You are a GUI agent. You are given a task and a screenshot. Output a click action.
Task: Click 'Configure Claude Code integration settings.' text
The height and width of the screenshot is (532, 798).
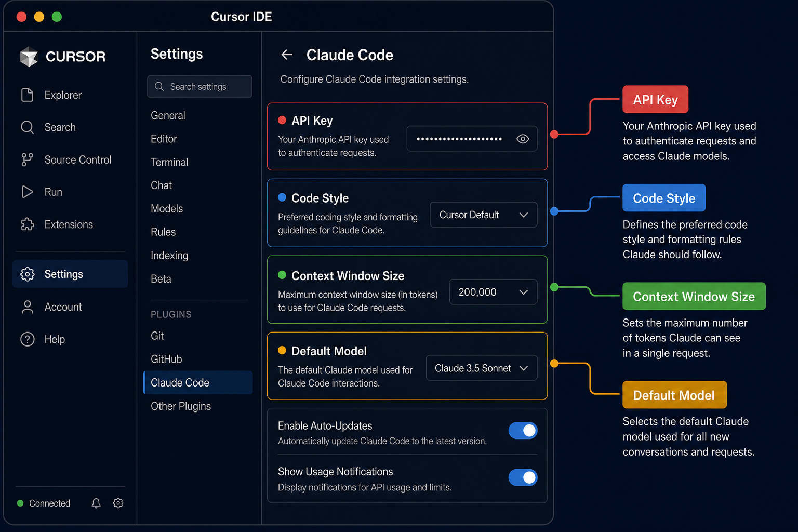(x=375, y=79)
